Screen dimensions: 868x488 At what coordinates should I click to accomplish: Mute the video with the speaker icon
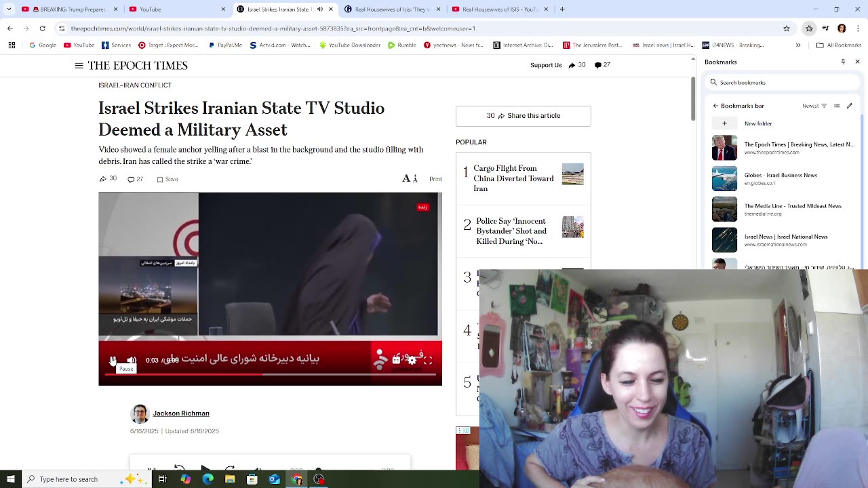coord(132,361)
